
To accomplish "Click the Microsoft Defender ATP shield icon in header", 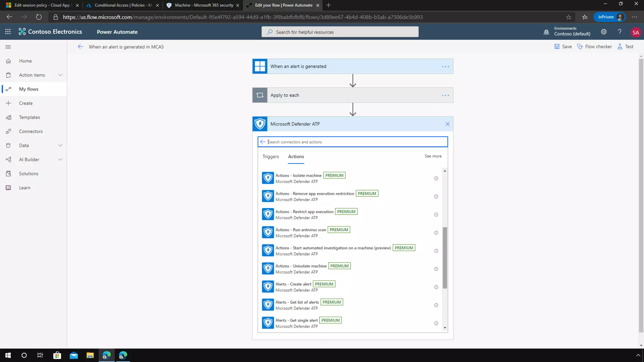I will point(260,124).
